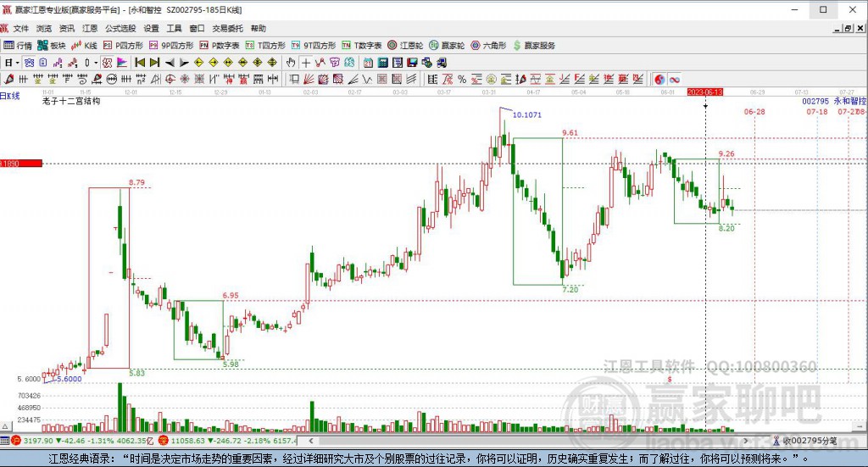Screen dimensions: 868x467
Task: Select the red crosshair target tool
Action: [170, 79]
